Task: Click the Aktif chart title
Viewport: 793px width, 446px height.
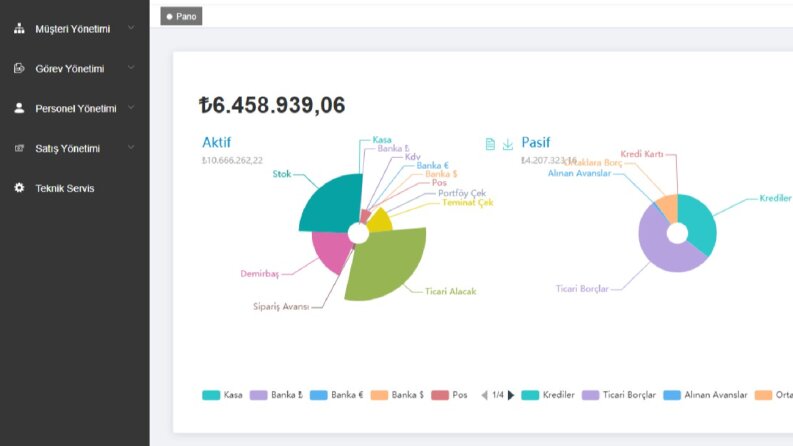Action: 216,143
